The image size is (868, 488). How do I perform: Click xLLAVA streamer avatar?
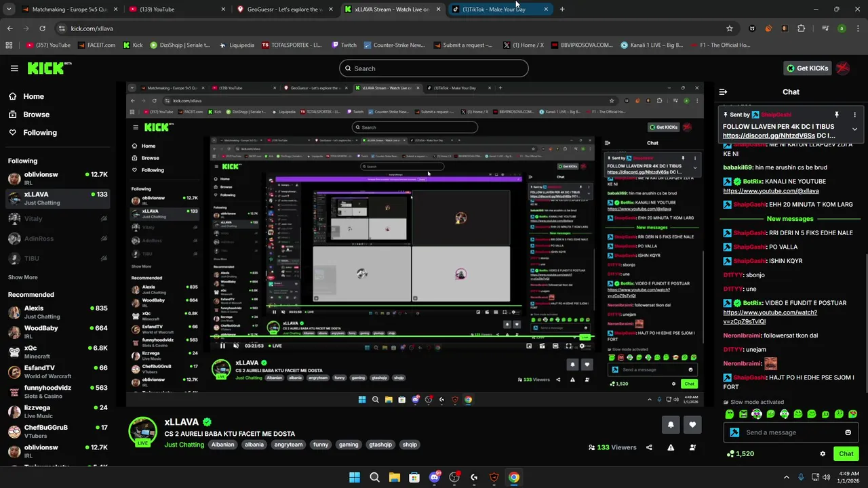[x=142, y=432]
